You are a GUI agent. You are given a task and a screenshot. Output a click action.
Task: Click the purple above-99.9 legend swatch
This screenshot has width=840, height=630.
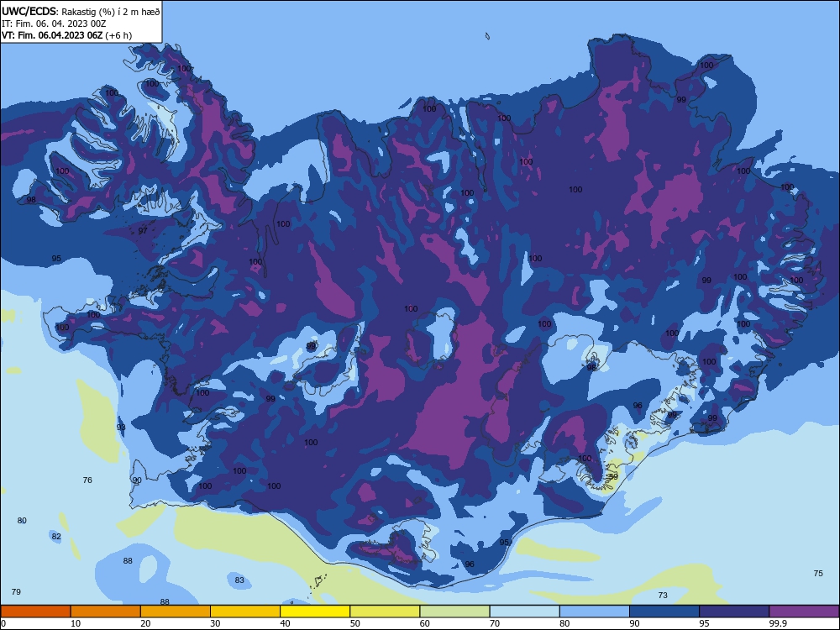click(x=804, y=612)
